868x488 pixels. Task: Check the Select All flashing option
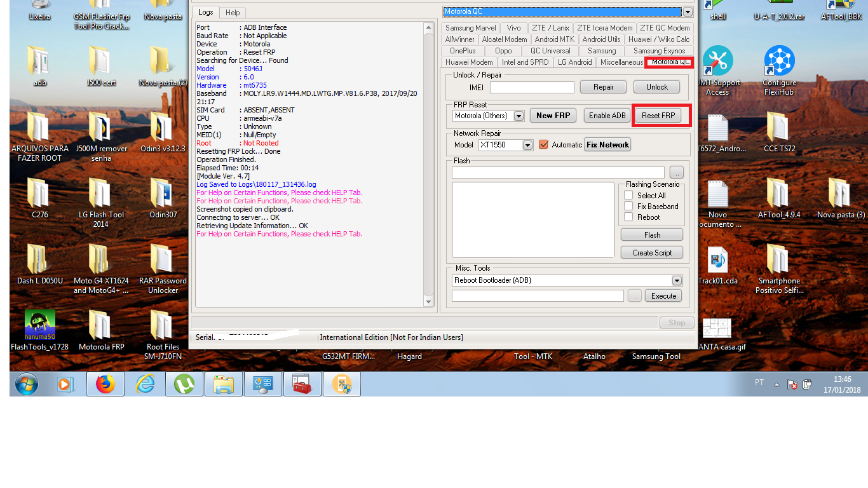628,195
